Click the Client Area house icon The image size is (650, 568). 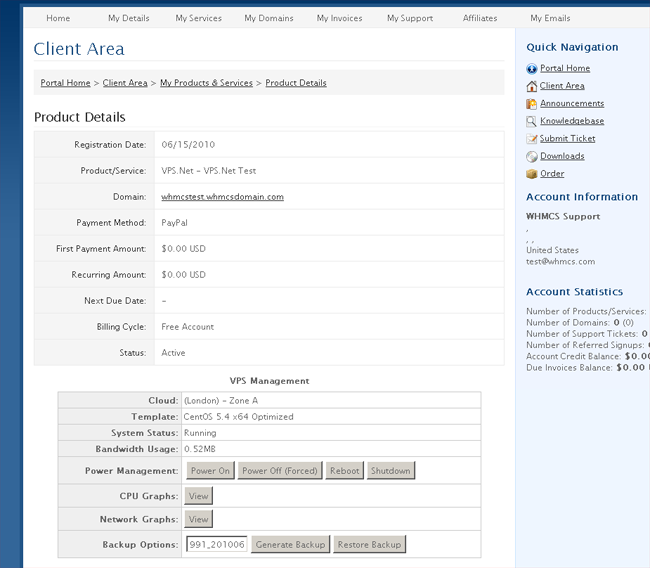pyautogui.click(x=531, y=86)
